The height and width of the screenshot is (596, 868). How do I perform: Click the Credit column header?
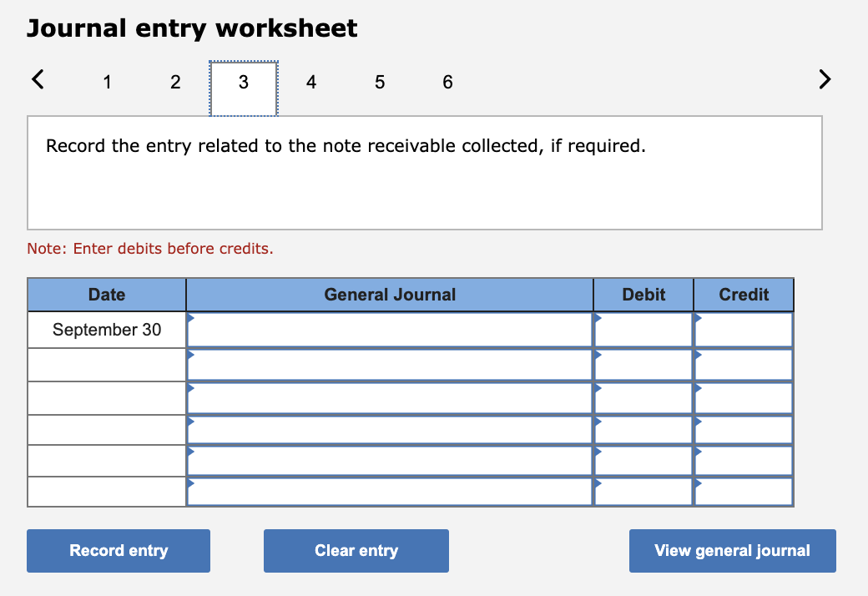(744, 295)
